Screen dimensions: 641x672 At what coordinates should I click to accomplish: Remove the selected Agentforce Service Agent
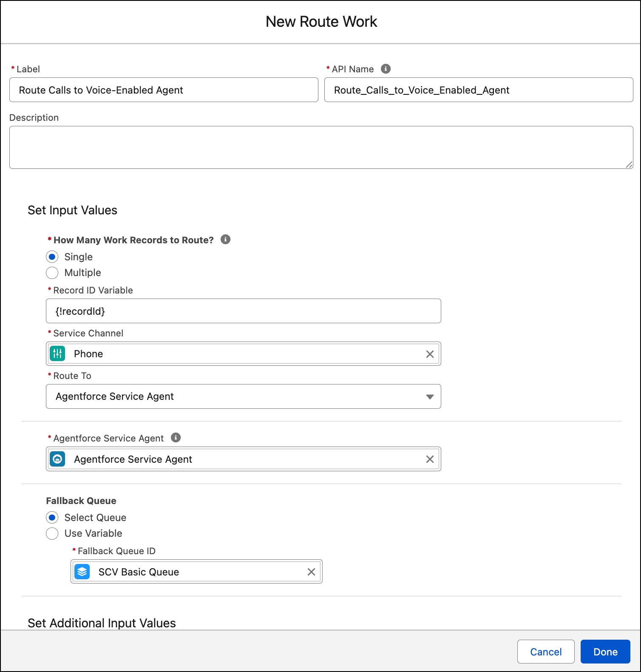point(430,459)
